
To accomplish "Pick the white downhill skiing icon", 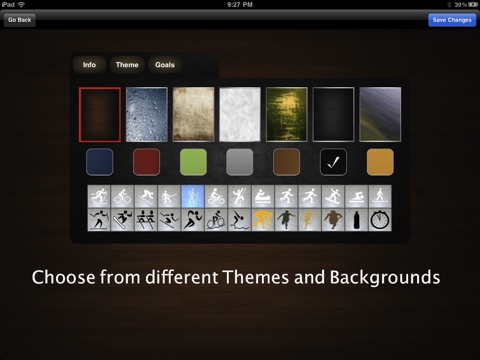I will pos(146,196).
